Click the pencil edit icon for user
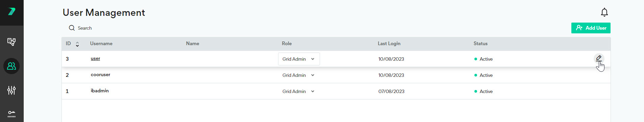The height and width of the screenshot is (122, 644). (599, 58)
